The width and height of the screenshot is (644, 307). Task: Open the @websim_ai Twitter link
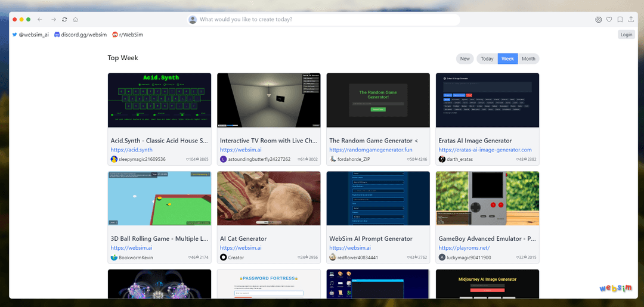coord(30,35)
